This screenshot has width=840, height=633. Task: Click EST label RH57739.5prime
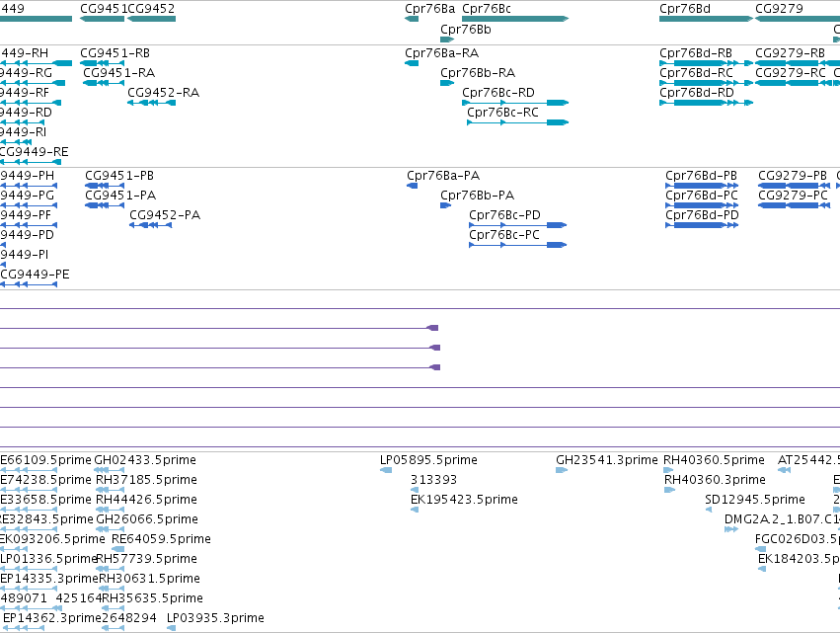click(x=146, y=559)
